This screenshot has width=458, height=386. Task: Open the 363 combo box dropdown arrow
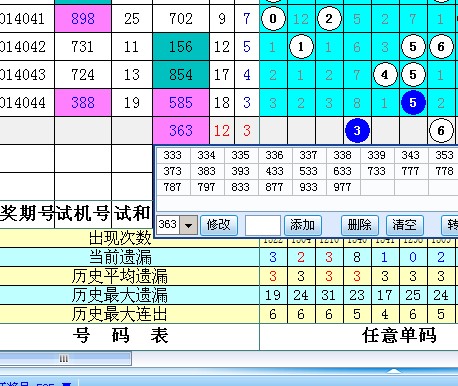coord(188,225)
